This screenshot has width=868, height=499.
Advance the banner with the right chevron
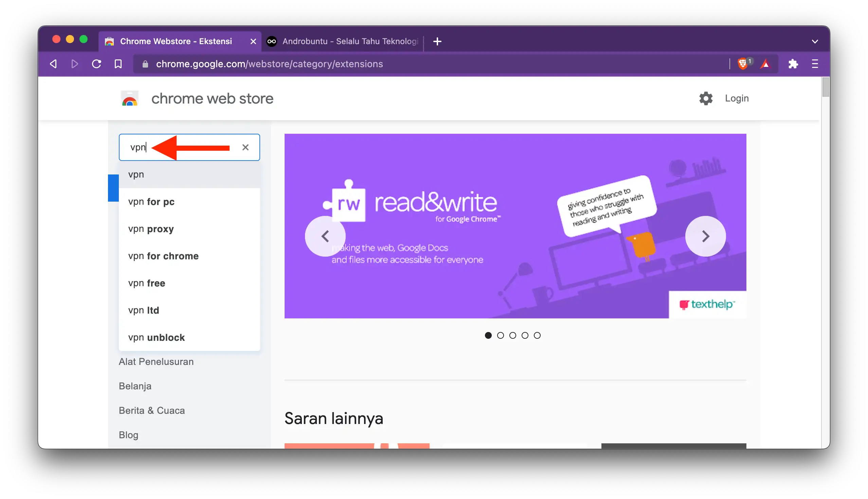click(x=705, y=236)
